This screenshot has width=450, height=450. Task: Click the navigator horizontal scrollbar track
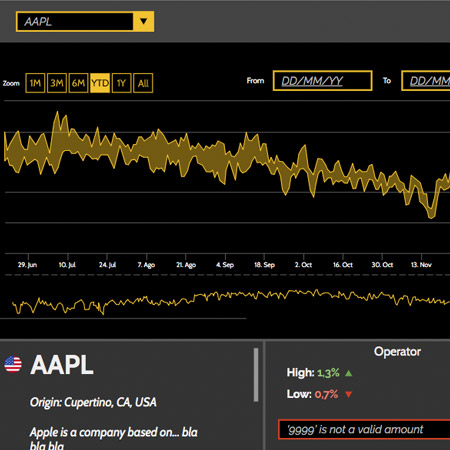(123, 319)
